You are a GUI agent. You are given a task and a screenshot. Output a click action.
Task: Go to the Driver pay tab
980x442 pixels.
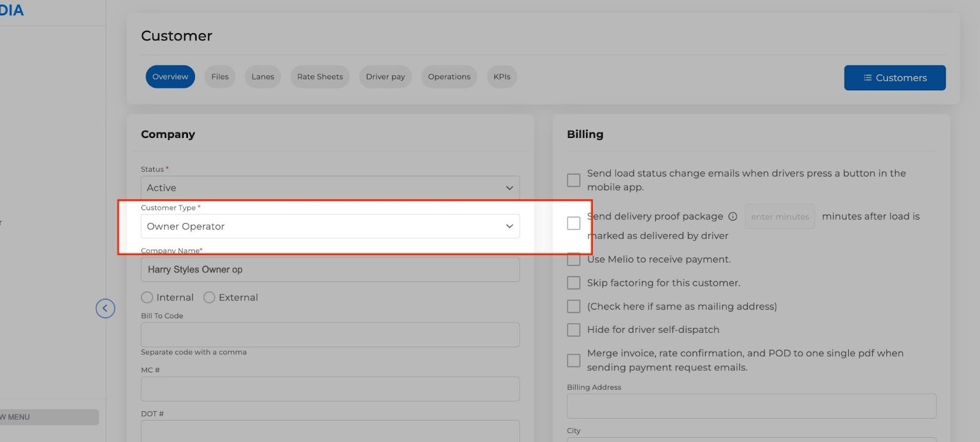[385, 77]
